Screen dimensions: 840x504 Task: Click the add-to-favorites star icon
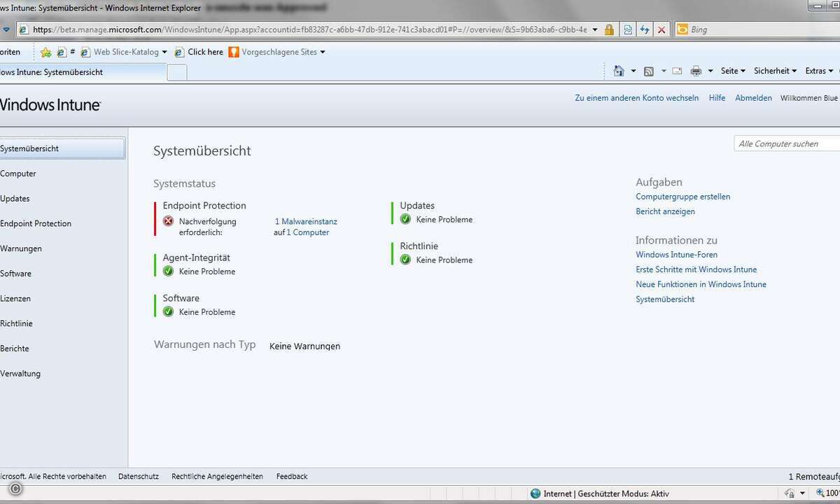click(45, 52)
